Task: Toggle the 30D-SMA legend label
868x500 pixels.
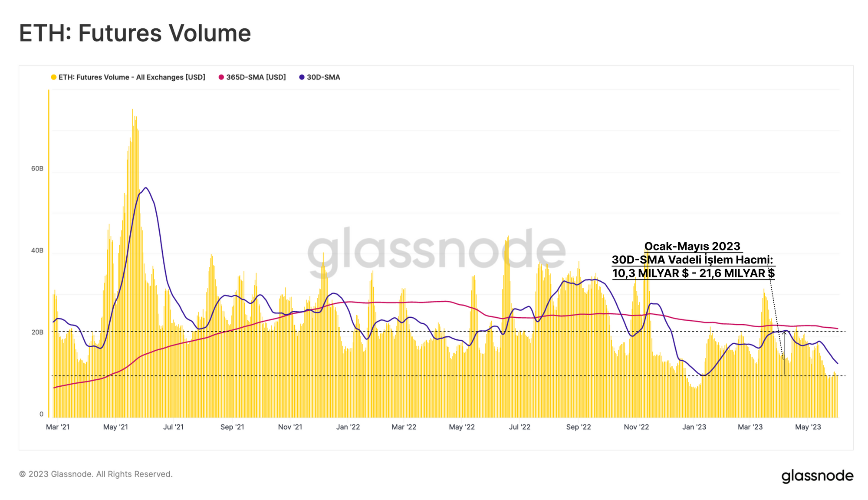Action: point(323,77)
